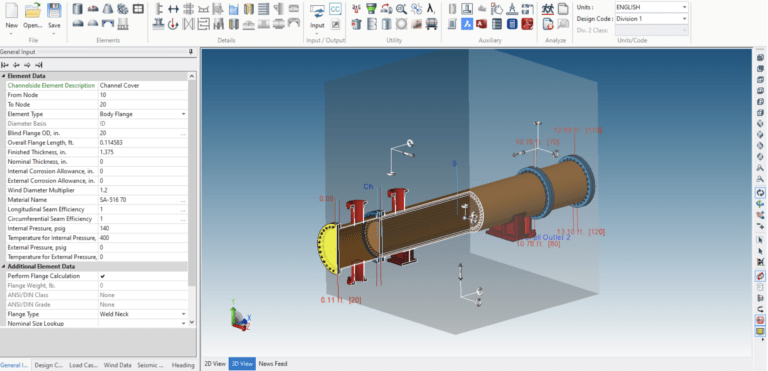Viewport: 768px width, 371px height.
Task: Select the zoom magnifier utility icon
Action: click(401, 8)
